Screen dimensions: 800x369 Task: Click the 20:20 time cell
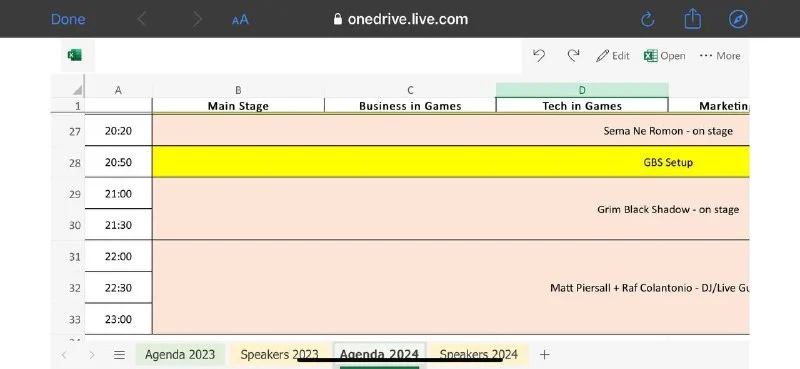click(x=118, y=131)
